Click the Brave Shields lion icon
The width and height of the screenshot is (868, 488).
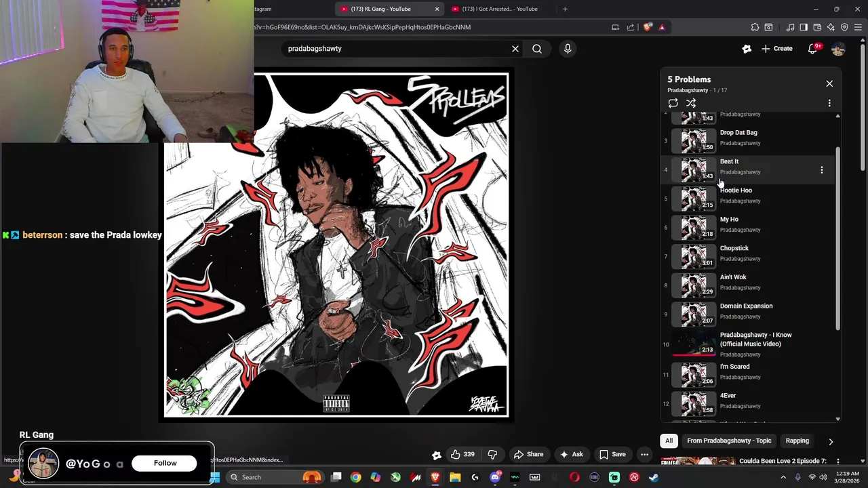point(648,27)
